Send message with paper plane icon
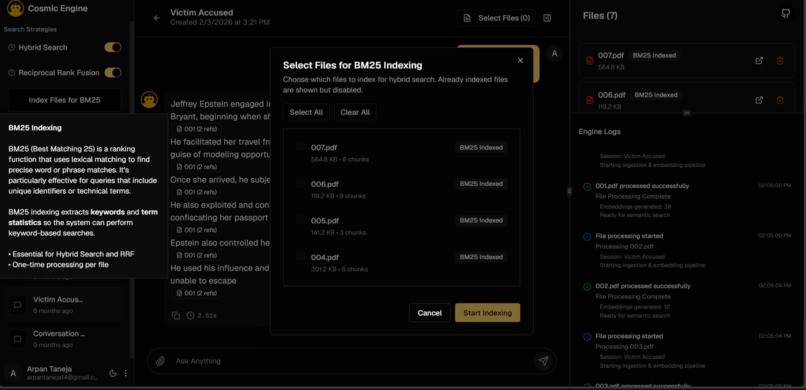 coord(543,361)
